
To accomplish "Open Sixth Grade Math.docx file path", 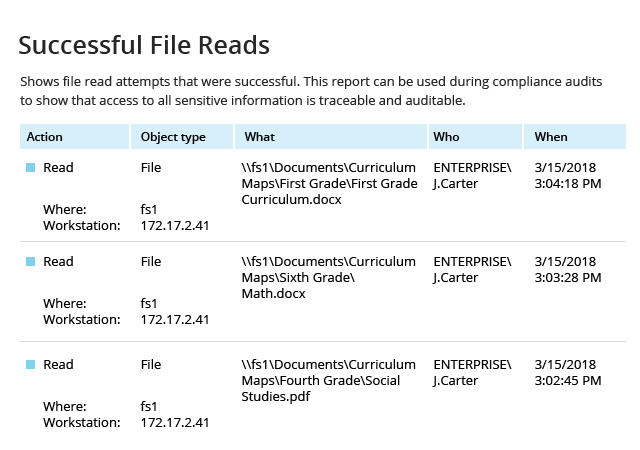I will coord(329,277).
